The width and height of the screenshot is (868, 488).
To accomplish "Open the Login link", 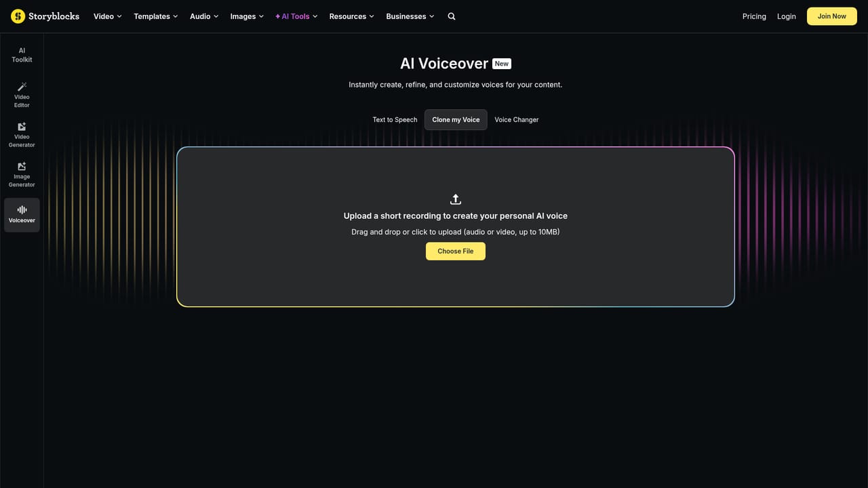I will point(787,16).
